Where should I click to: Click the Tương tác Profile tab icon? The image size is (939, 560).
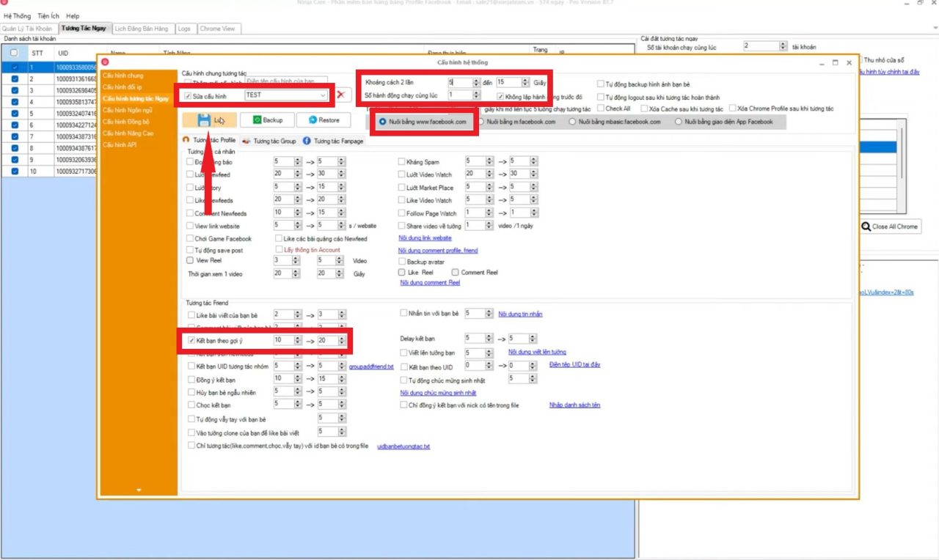(186, 140)
